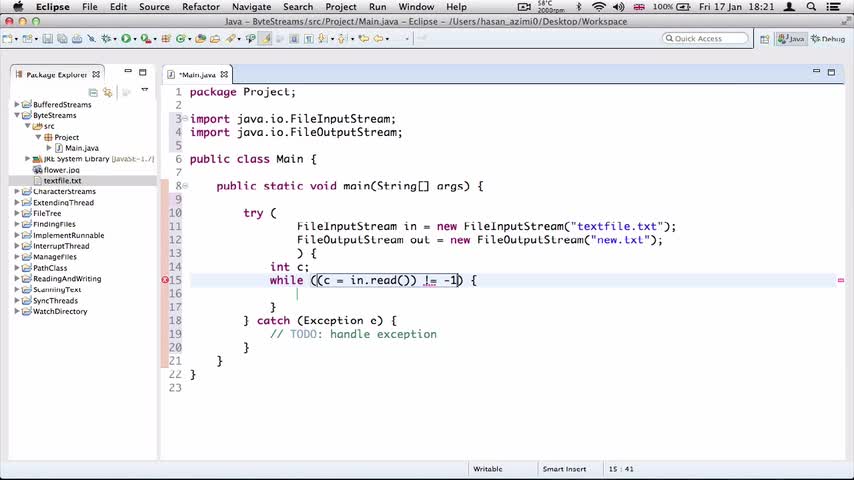This screenshot has width=854, height=480.
Task: Switch to the Debug perspective
Action: tap(828, 39)
